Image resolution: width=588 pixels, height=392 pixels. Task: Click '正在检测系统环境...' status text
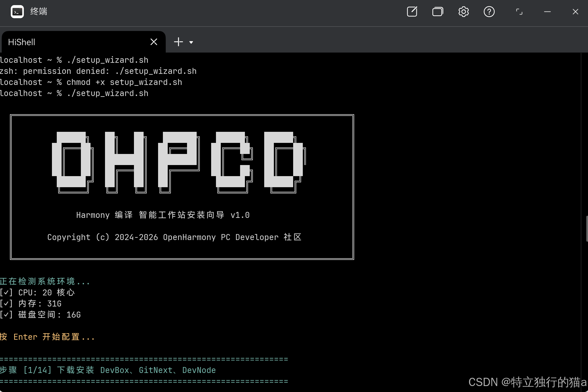pos(45,281)
